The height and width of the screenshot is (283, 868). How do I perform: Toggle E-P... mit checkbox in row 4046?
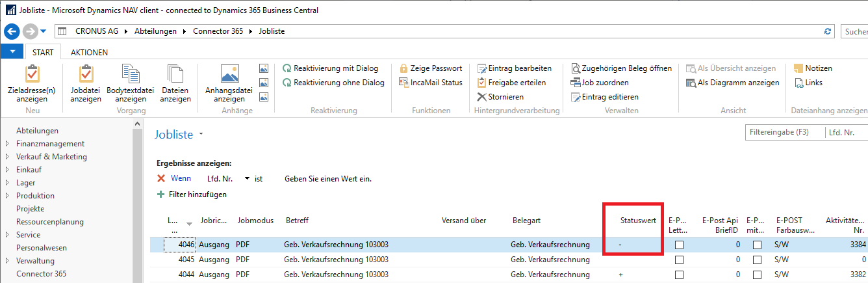(x=757, y=245)
